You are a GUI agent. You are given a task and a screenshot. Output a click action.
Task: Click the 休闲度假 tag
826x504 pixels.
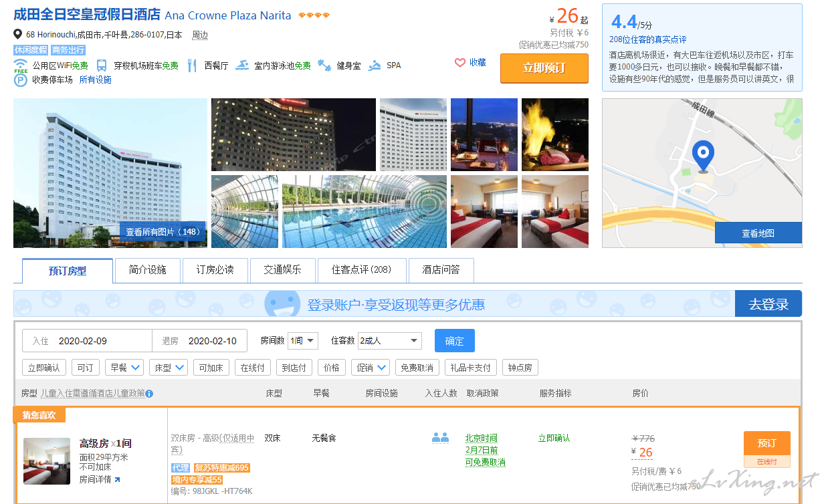[x=31, y=50]
